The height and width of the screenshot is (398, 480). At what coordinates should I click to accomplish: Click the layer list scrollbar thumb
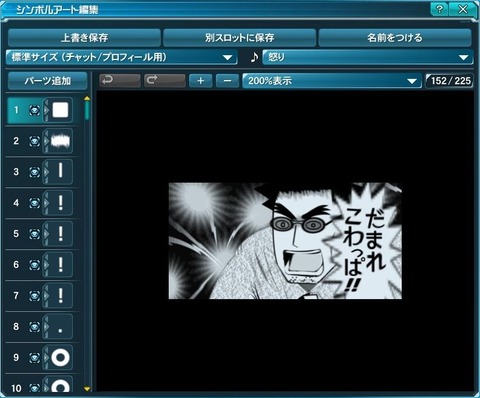pyautogui.click(x=87, y=110)
